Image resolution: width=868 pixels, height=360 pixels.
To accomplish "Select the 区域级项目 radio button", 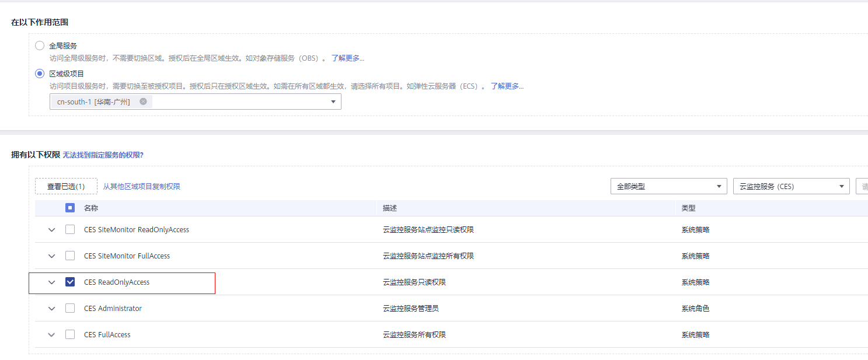I will click(40, 74).
